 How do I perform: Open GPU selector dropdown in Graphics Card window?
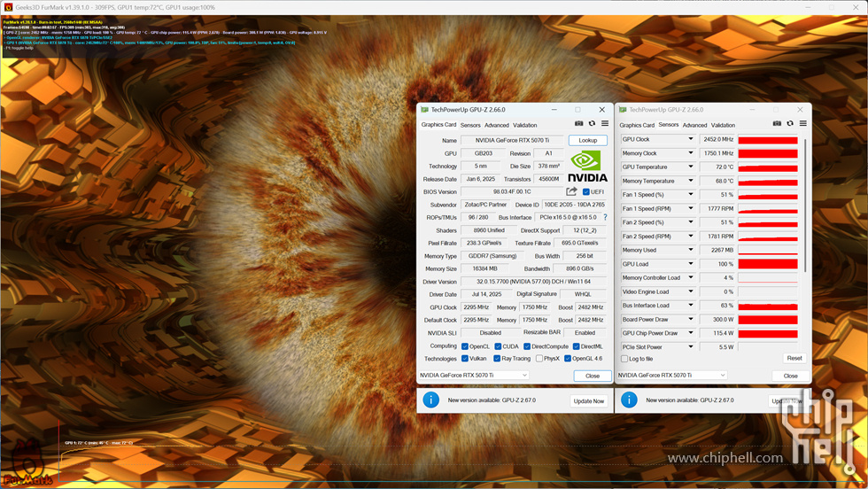pyautogui.click(x=474, y=375)
